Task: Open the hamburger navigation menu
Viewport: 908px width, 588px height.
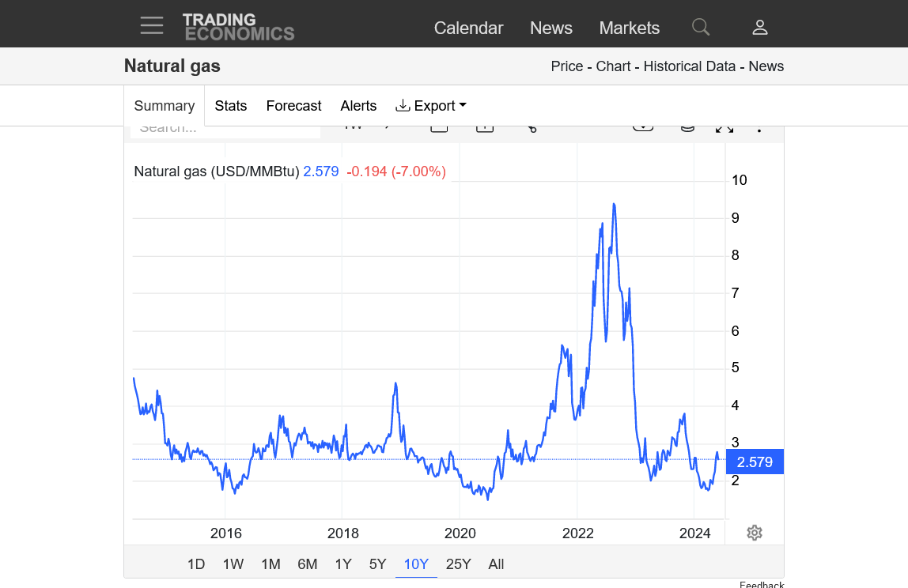Action: pos(152,25)
